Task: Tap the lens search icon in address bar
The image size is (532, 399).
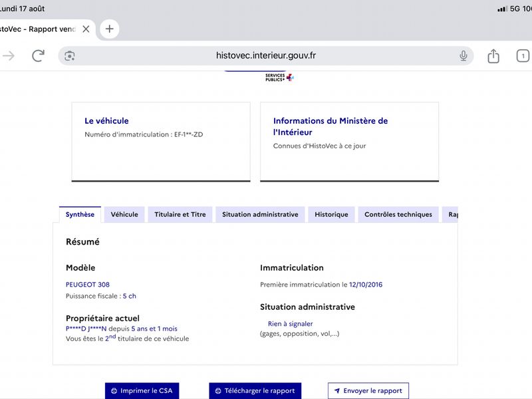Action: pos(70,56)
